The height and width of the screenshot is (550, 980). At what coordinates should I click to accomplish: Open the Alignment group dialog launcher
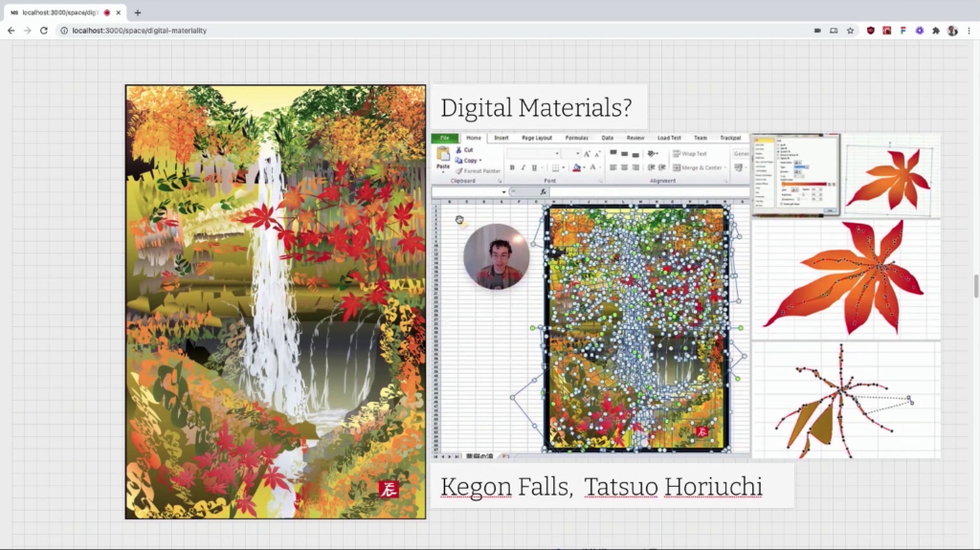pyautogui.click(x=725, y=181)
